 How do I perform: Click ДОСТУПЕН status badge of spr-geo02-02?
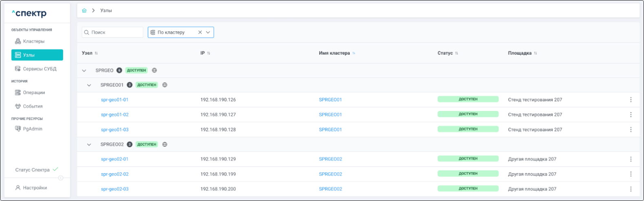(468, 174)
